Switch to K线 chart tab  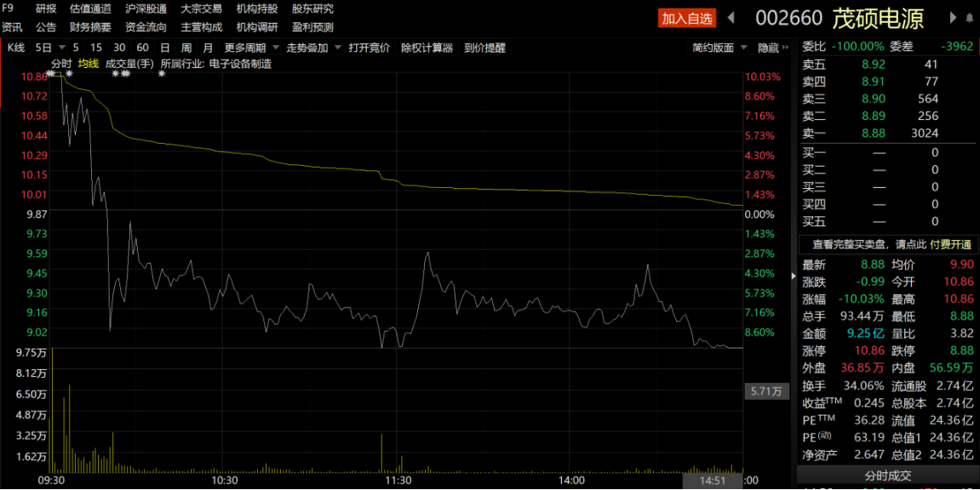[x=16, y=48]
